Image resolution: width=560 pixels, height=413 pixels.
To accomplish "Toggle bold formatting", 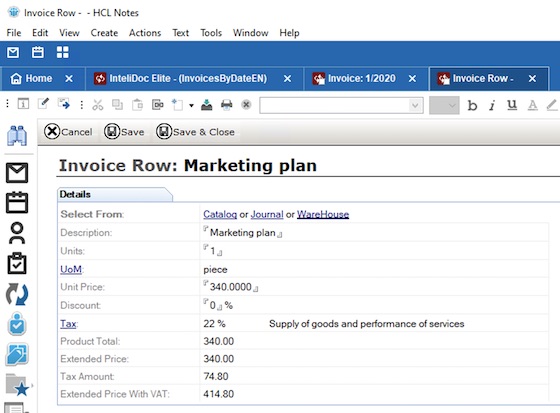I will (472, 105).
